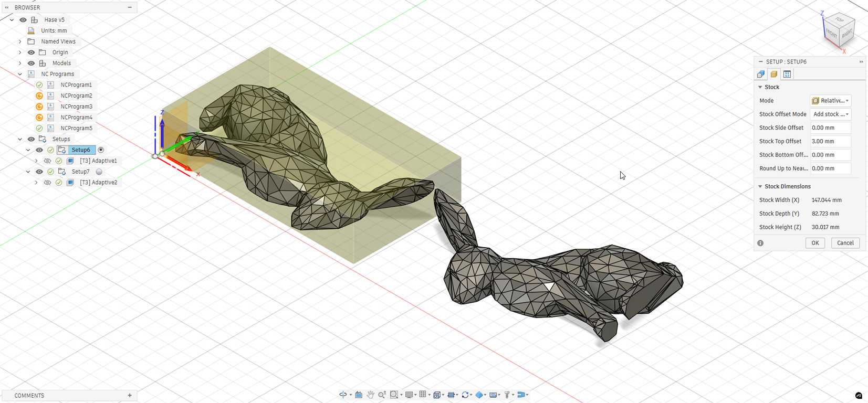The image size is (868, 403).
Task: Collapse the Browser panel with minus
Action: pyautogui.click(x=130, y=7)
